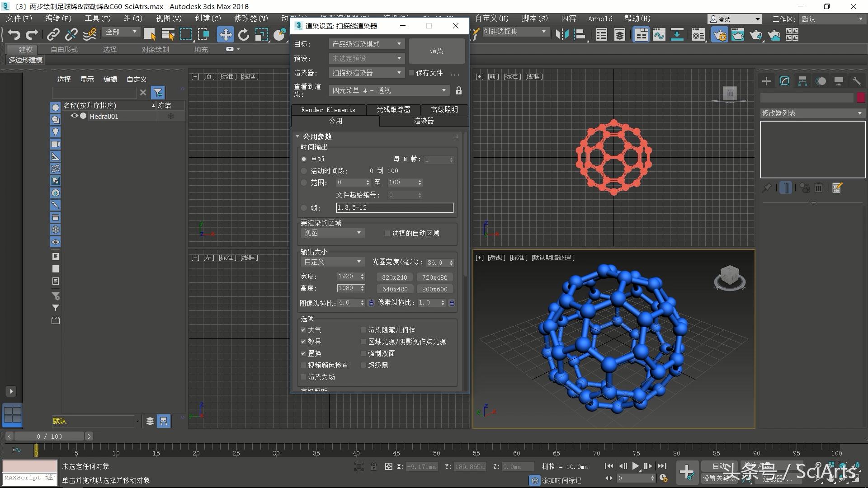Image resolution: width=868 pixels, height=488 pixels.
Task: Hide Hedra001 using its eye toggle
Action: pyautogui.click(x=75, y=116)
